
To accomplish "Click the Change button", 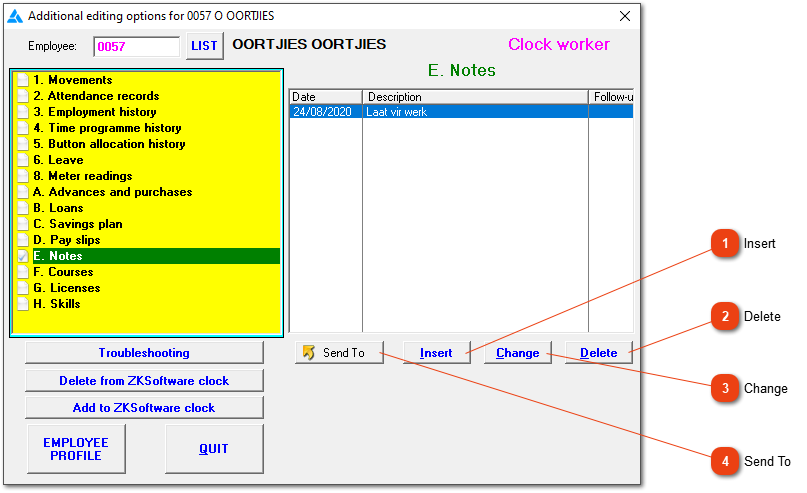I will [518, 353].
